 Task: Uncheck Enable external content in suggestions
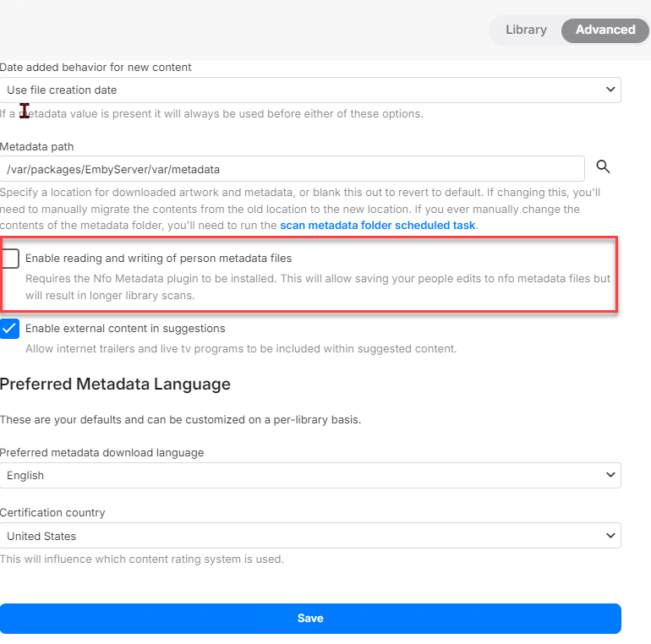point(9,329)
